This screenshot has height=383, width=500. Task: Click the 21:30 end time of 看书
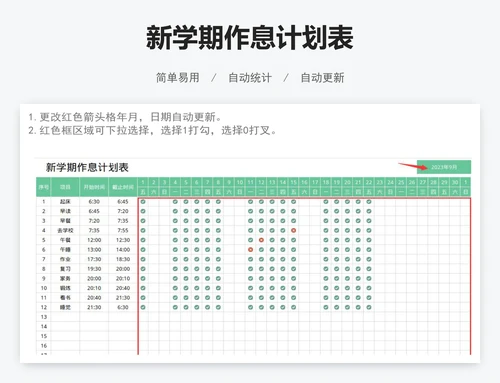(123, 298)
